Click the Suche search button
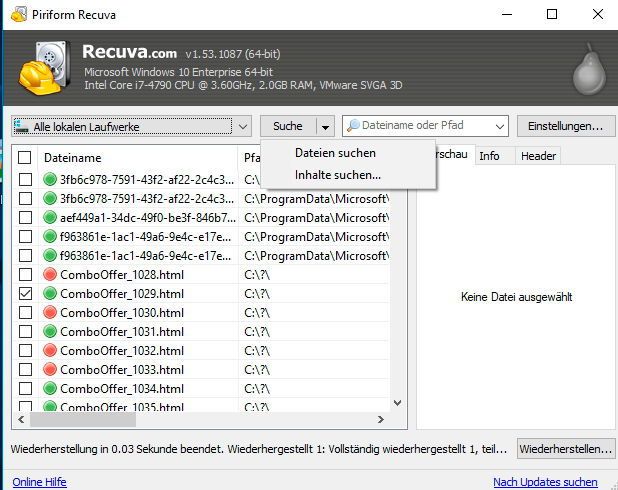Screen dimensions: 618x490 click(x=288, y=126)
